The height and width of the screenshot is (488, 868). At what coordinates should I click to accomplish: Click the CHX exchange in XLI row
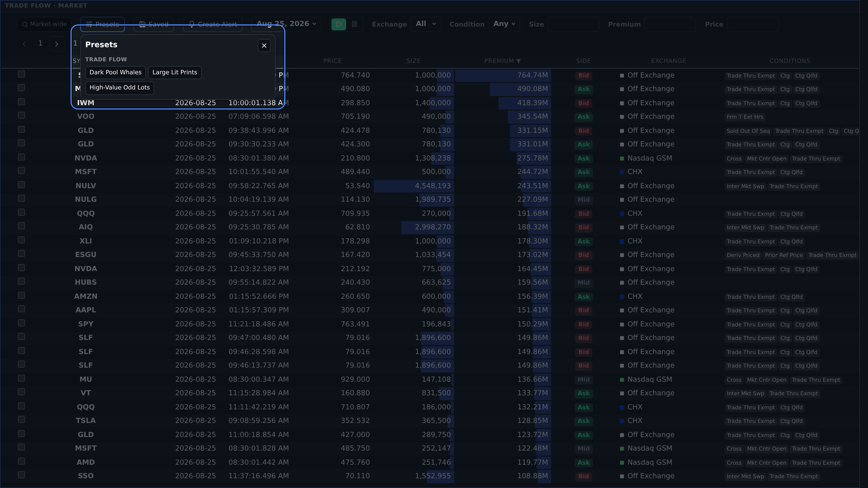pyautogui.click(x=634, y=242)
